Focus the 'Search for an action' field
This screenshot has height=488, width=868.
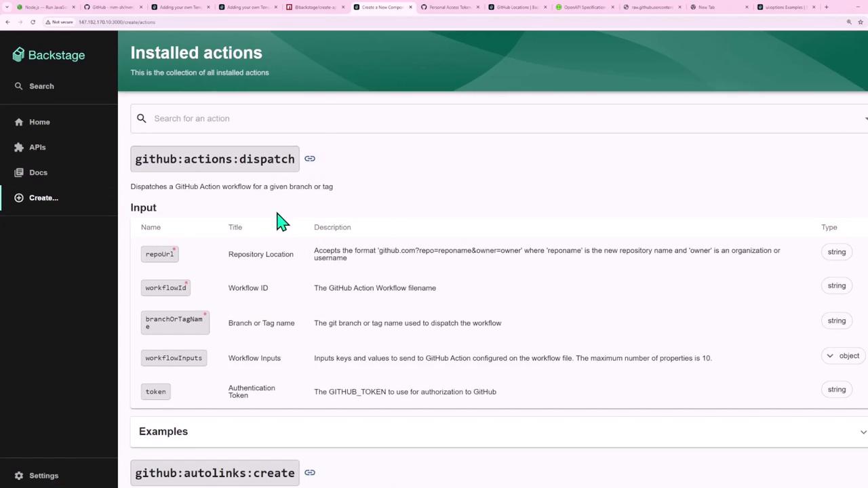pyautogui.click(x=475, y=119)
